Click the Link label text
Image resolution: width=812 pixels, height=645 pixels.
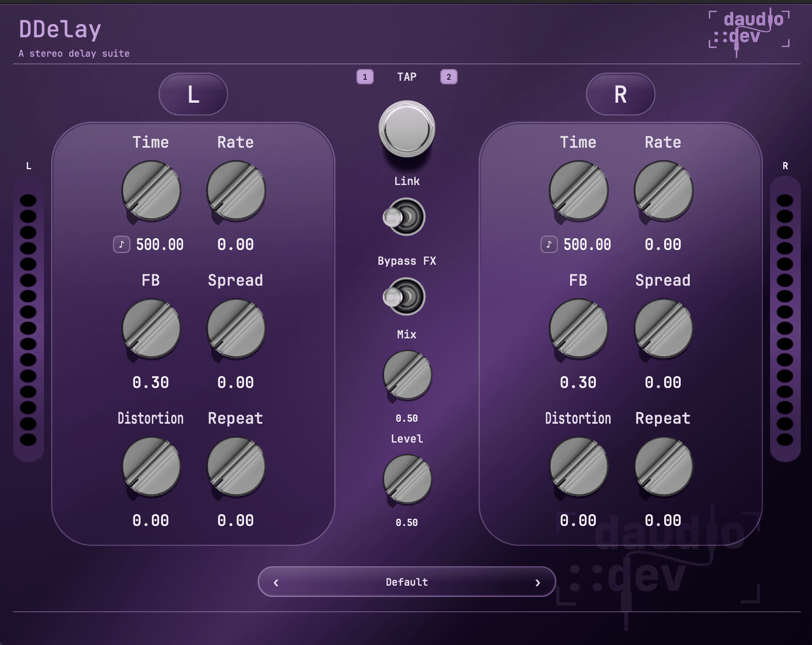[x=407, y=181]
